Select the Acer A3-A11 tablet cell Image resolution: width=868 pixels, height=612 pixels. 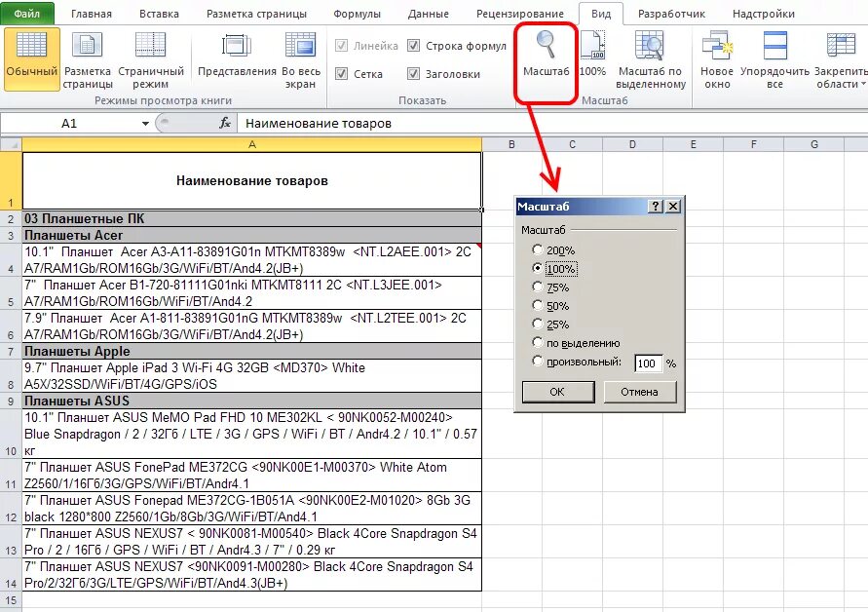coord(252,260)
